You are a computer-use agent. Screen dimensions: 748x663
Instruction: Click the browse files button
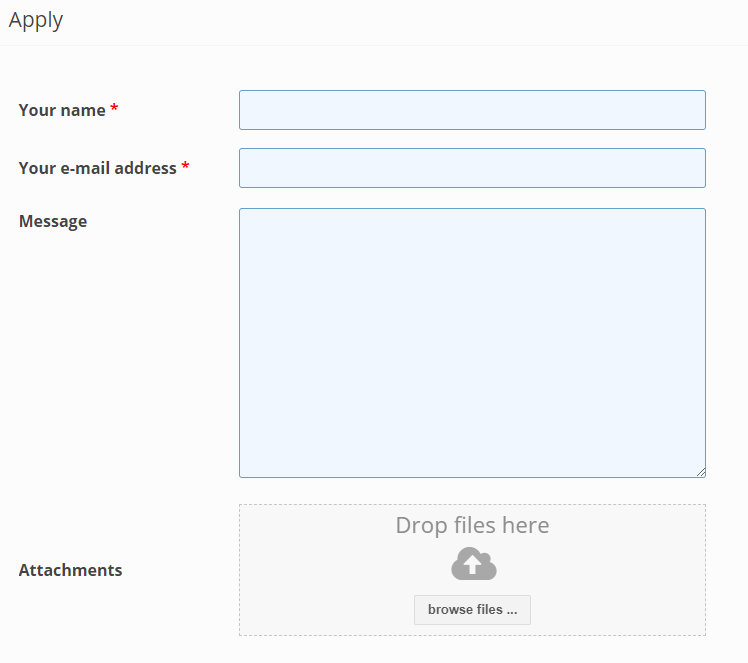click(x=472, y=610)
